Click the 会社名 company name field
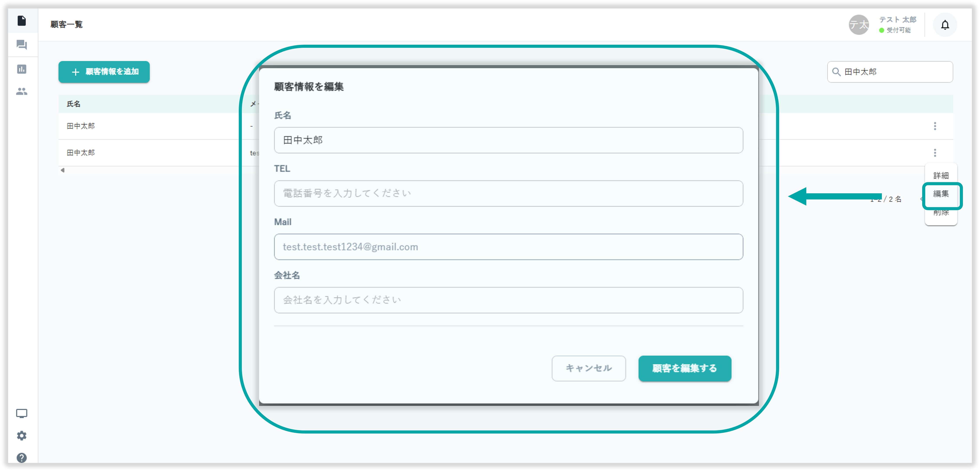This screenshot has height=471, width=980. point(508,300)
